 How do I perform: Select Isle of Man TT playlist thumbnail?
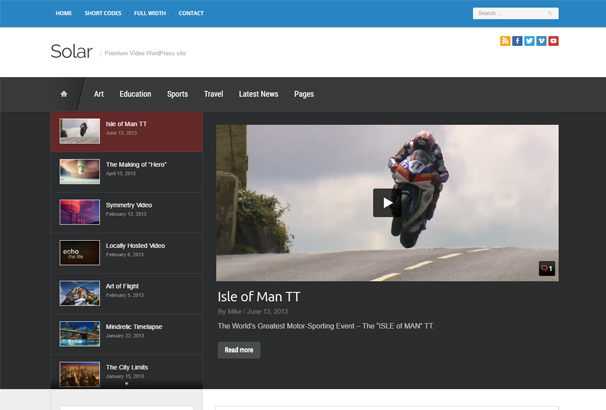click(x=80, y=131)
